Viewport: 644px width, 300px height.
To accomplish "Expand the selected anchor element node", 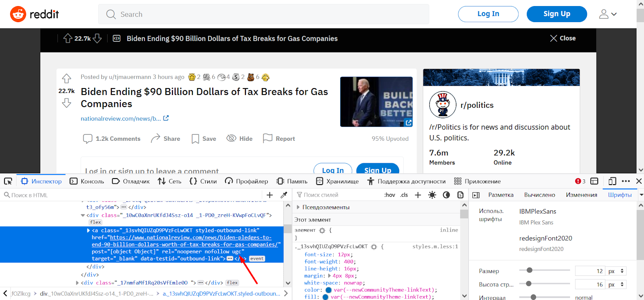I will coord(89,230).
